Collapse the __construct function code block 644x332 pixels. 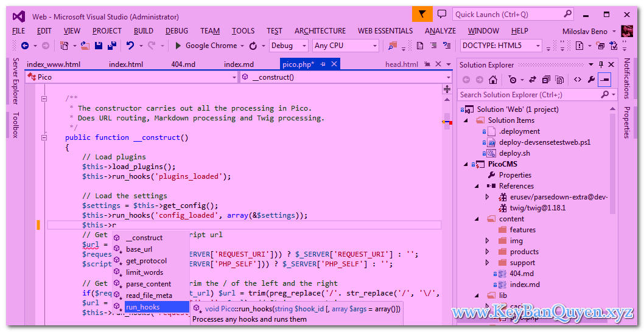[x=44, y=138]
